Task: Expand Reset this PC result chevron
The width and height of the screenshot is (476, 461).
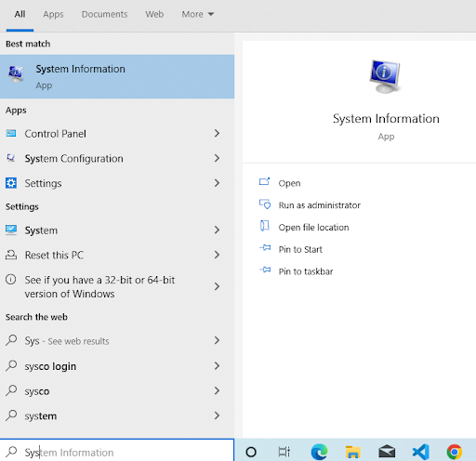Action: pyautogui.click(x=217, y=255)
